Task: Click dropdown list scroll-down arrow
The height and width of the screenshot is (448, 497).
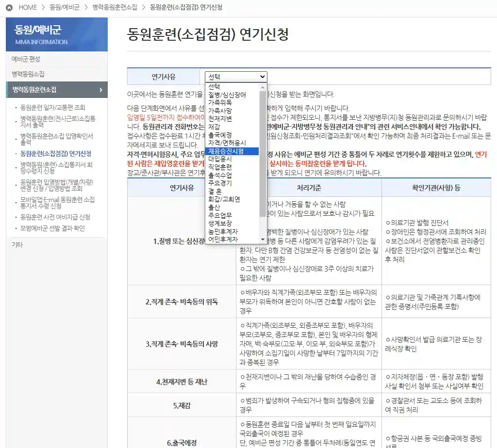Action: (263, 240)
